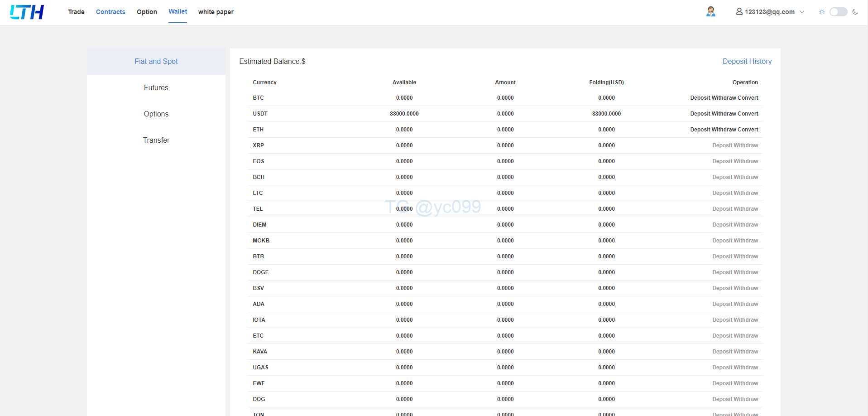The width and height of the screenshot is (868, 416).
Task: Select Fiat and Spot in sidebar
Action: click(x=156, y=62)
